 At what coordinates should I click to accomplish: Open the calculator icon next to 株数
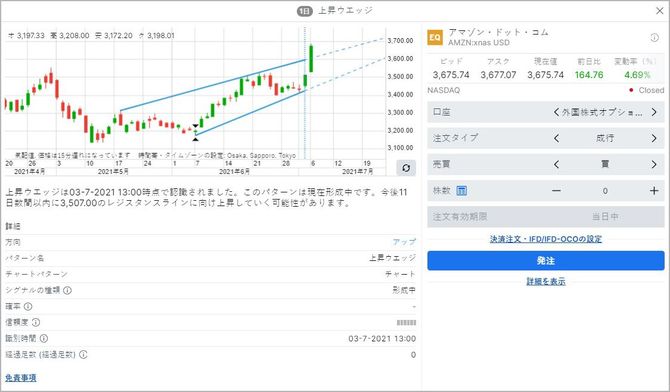[461, 191]
